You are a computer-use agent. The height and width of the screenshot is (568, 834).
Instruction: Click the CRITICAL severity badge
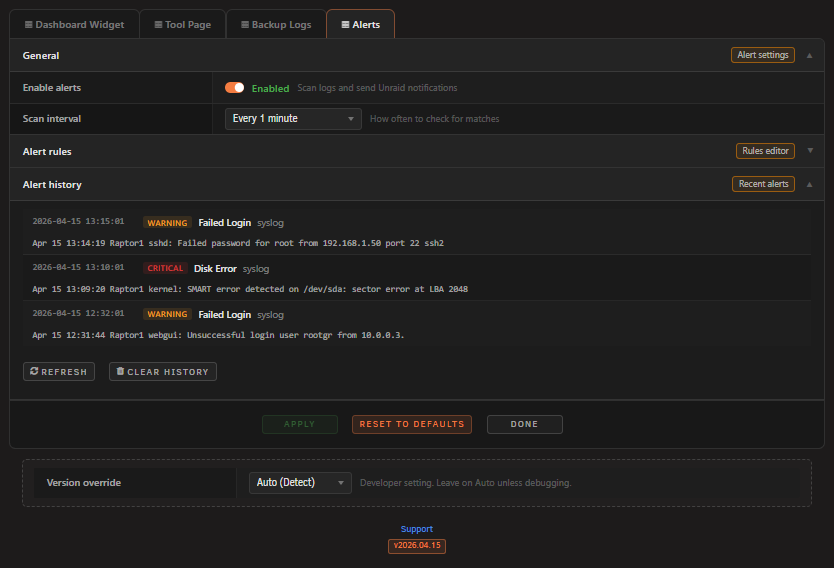165,269
